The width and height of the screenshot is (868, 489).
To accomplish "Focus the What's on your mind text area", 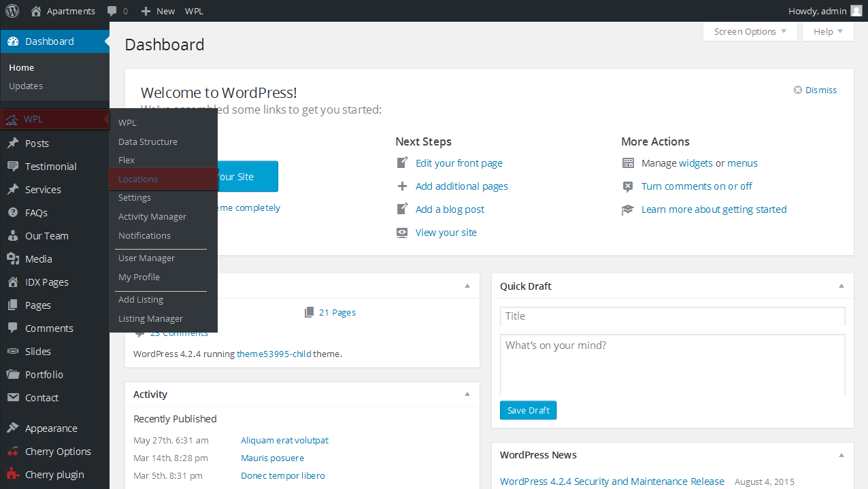I will (673, 365).
